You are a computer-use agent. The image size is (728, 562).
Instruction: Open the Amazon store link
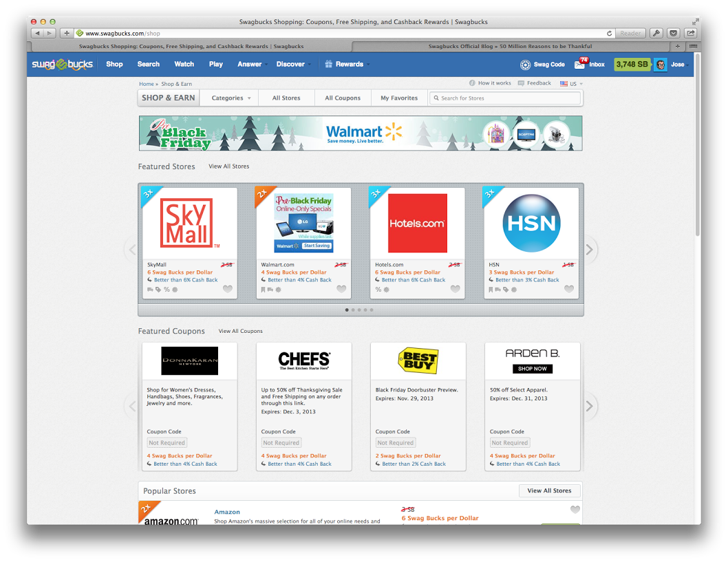click(x=227, y=512)
